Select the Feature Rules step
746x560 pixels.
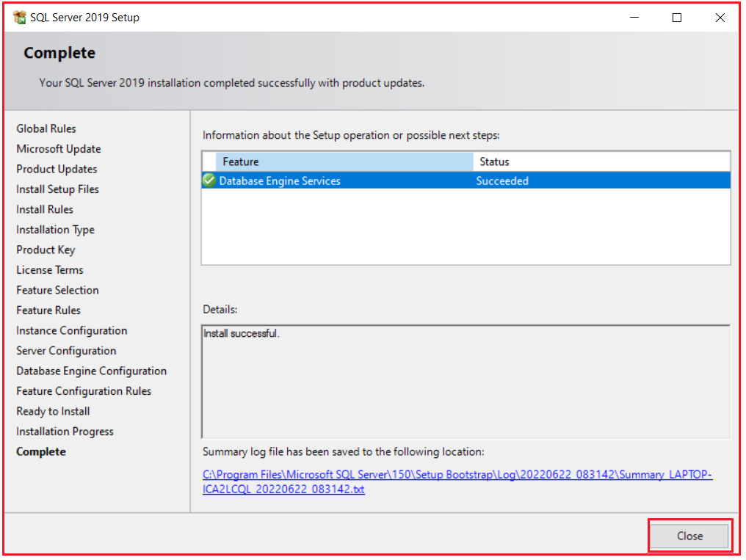click(48, 310)
